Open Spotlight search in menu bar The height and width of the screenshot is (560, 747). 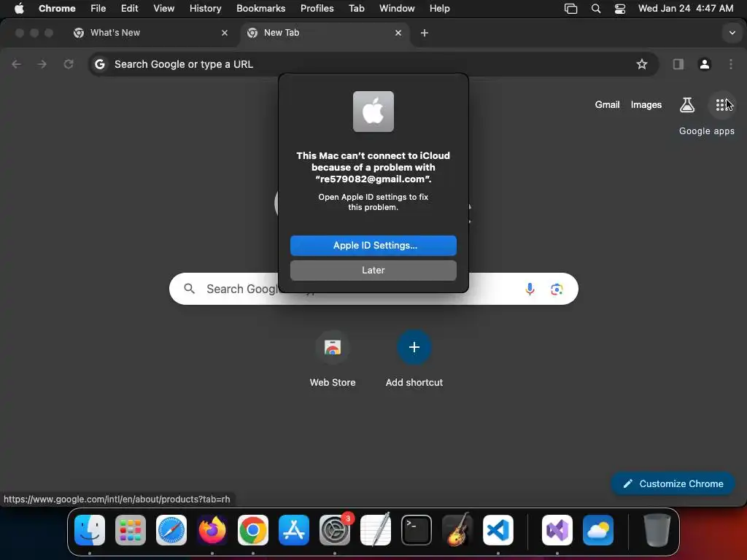coord(595,9)
